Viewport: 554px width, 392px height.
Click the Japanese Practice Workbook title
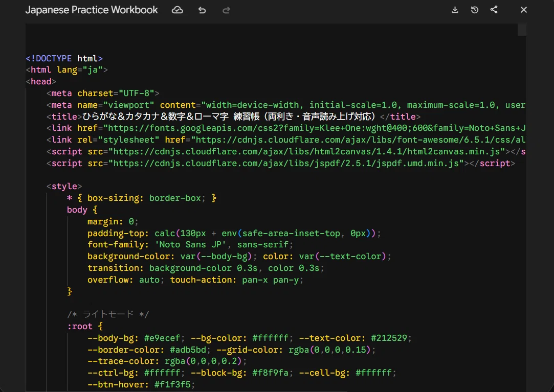(92, 10)
